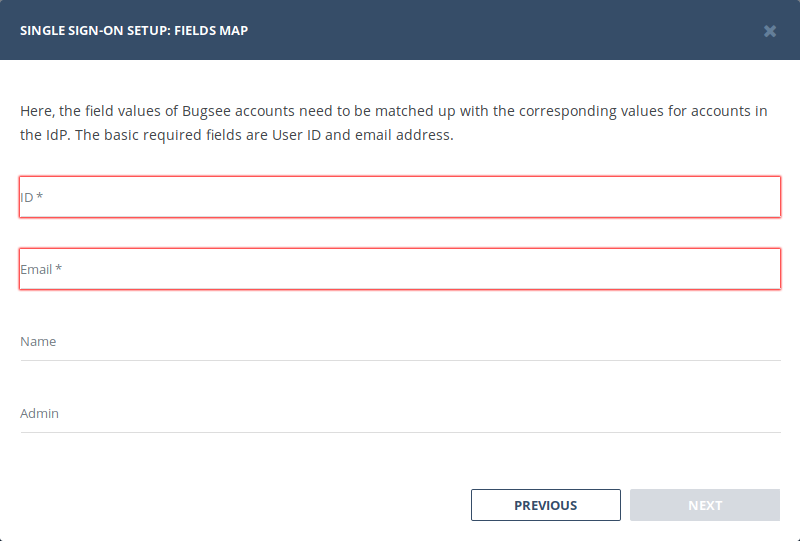Screen dimensions: 800x541
Task: Activate the optional Admin mapping field
Action: 400,414
